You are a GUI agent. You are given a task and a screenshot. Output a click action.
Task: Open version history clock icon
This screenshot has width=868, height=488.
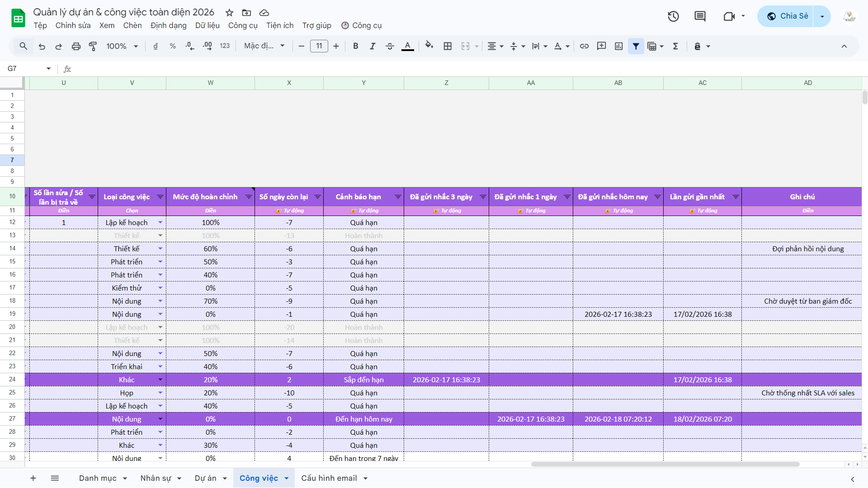673,16
